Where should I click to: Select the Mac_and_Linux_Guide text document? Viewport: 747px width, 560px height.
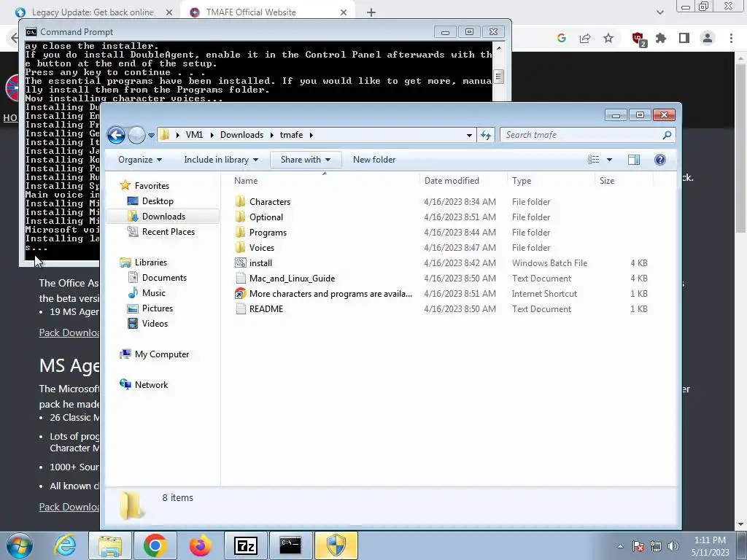[x=292, y=278]
